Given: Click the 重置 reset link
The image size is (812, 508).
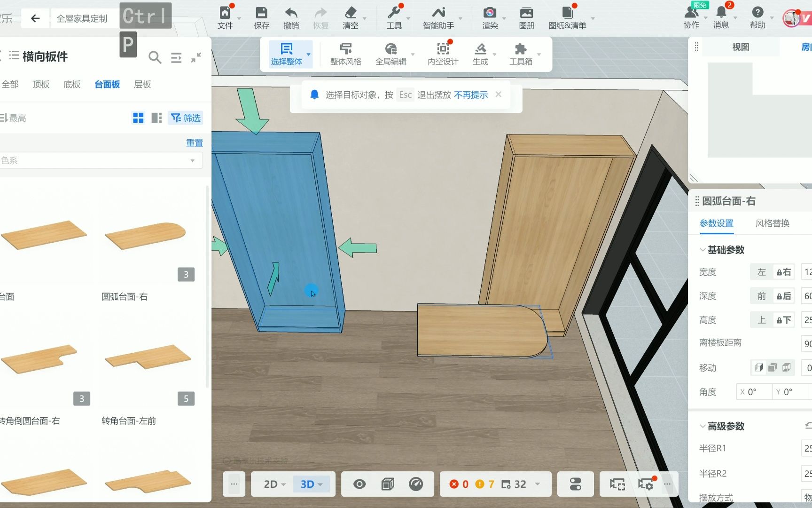Looking at the screenshot, I should 195,143.
